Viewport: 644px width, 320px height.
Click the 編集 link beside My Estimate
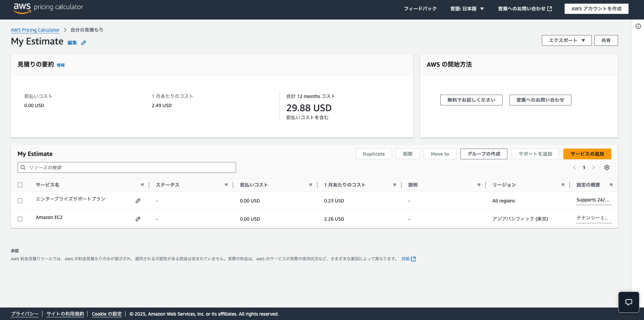[x=72, y=43]
